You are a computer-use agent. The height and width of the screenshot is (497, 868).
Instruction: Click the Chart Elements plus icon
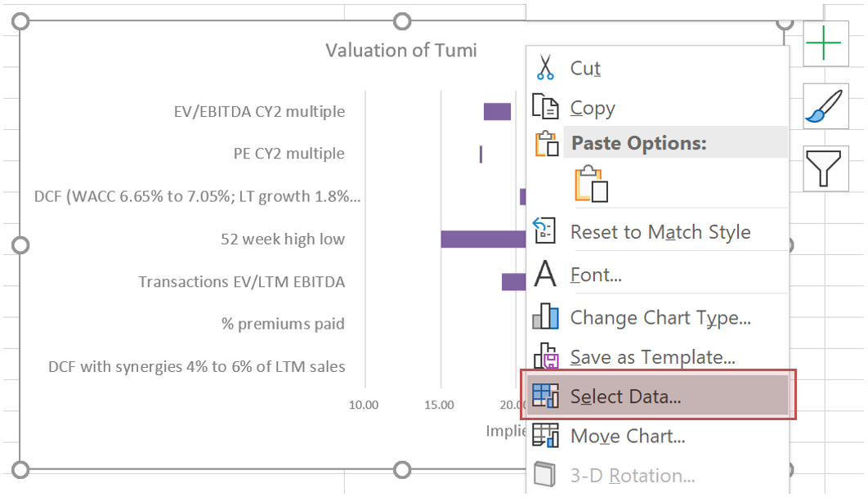point(827,43)
